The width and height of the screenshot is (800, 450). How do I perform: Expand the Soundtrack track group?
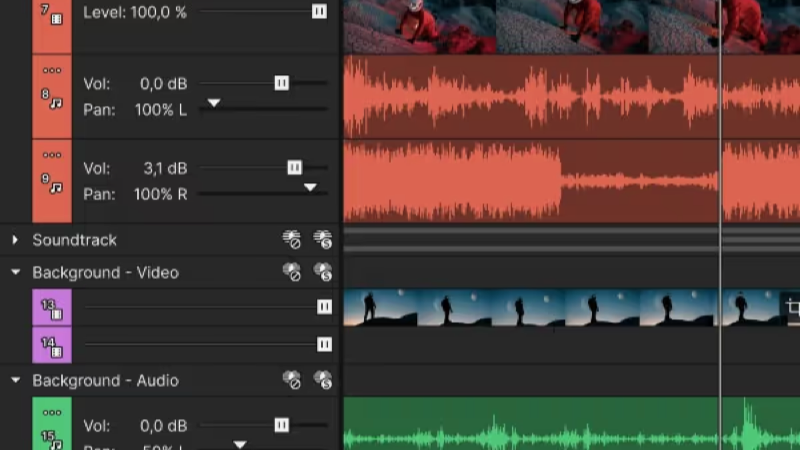click(15, 240)
